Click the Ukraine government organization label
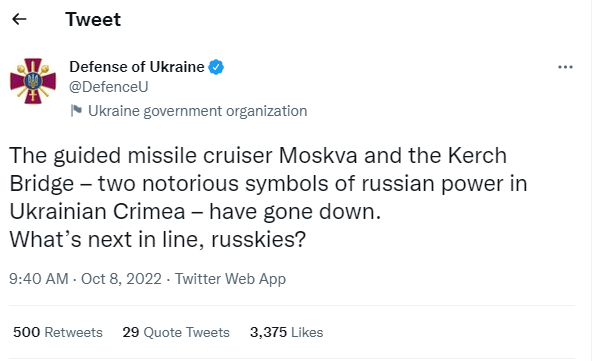The height and width of the screenshot is (361, 612). [197, 111]
